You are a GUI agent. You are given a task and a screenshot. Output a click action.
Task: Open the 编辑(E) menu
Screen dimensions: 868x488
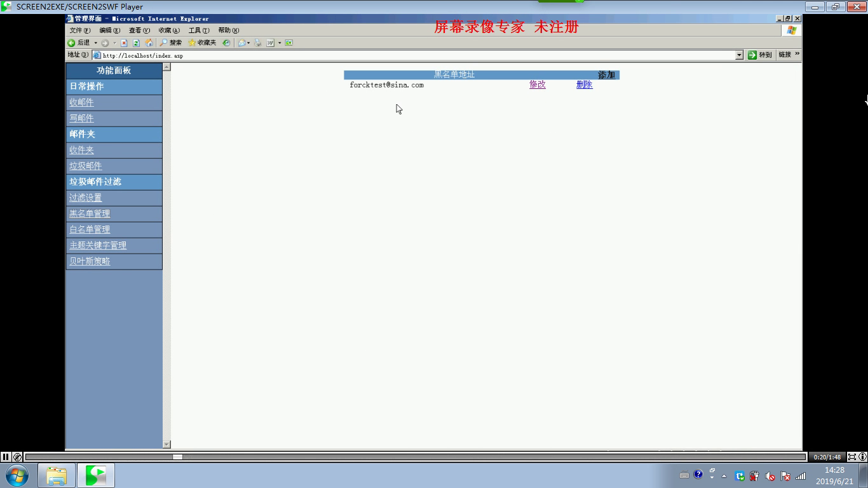109,30
